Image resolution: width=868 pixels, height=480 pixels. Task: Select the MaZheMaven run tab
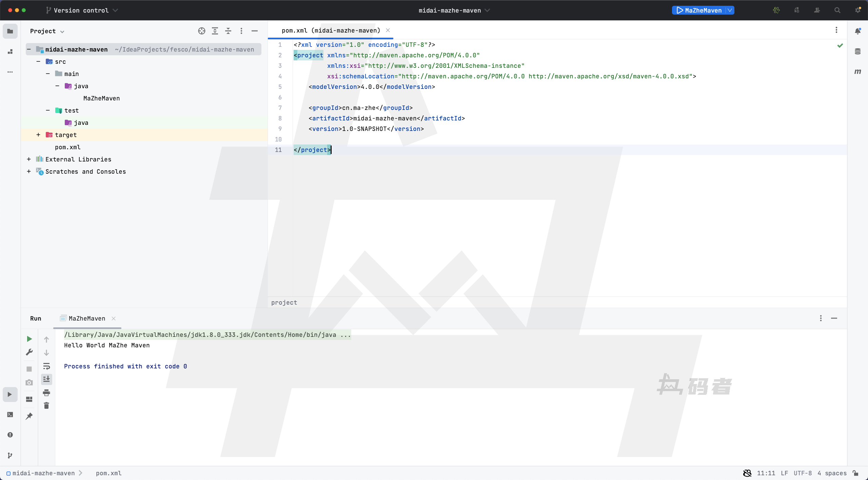point(87,319)
